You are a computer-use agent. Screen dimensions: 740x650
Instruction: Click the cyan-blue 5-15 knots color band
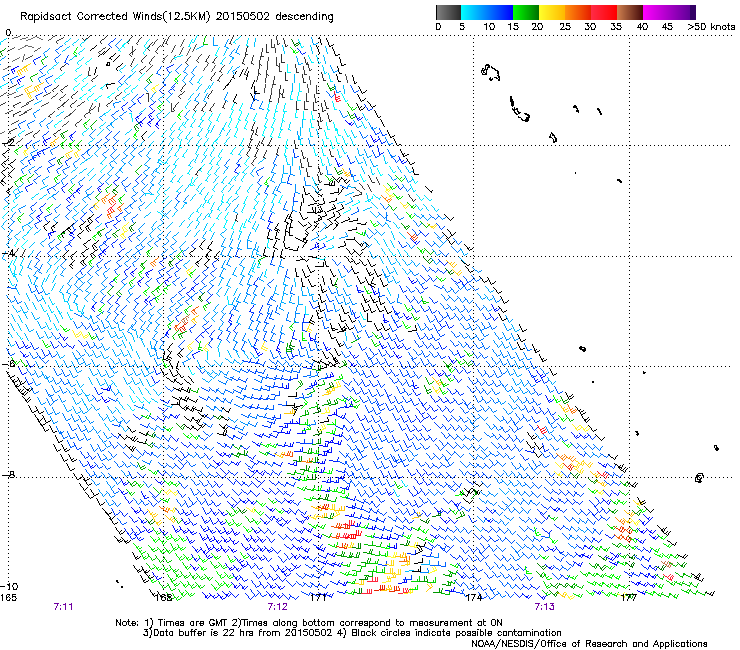(487, 12)
